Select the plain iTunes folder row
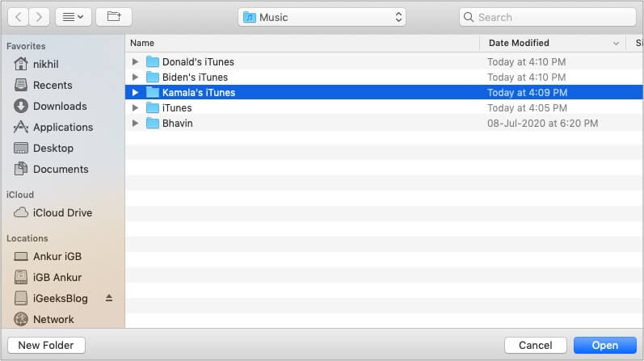 point(384,108)
